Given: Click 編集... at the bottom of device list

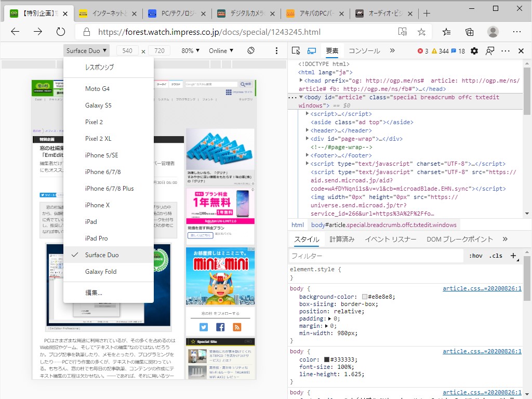Looking at the screenshot, I should tap(92, 292).
